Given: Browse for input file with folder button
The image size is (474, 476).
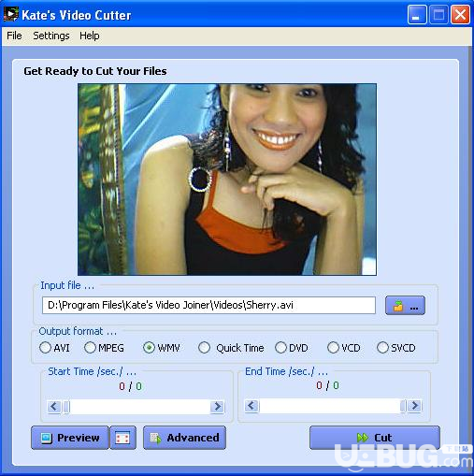Looking at the screenshot, I should (x=405, y=305).
